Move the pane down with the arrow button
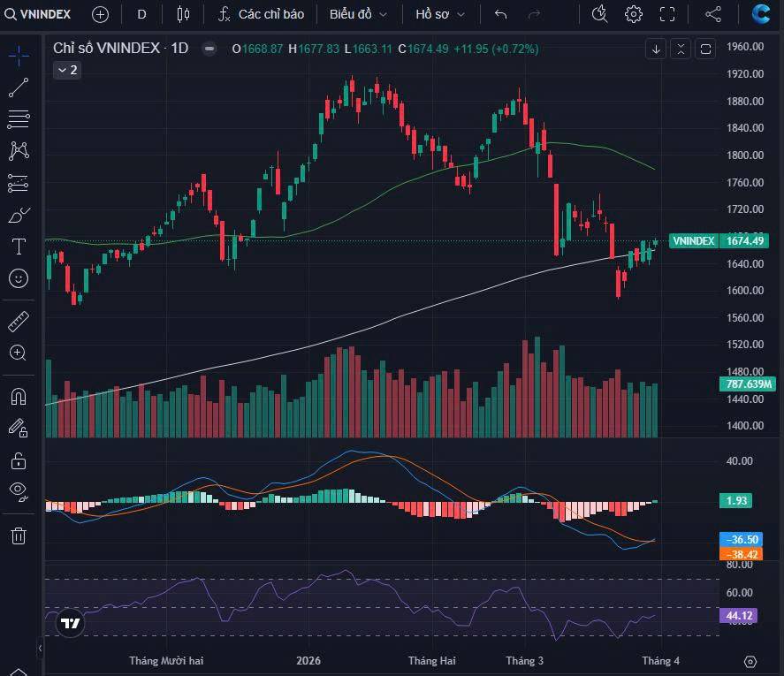Viewport: 784px width, 676px height. click(x=656, y=49)
